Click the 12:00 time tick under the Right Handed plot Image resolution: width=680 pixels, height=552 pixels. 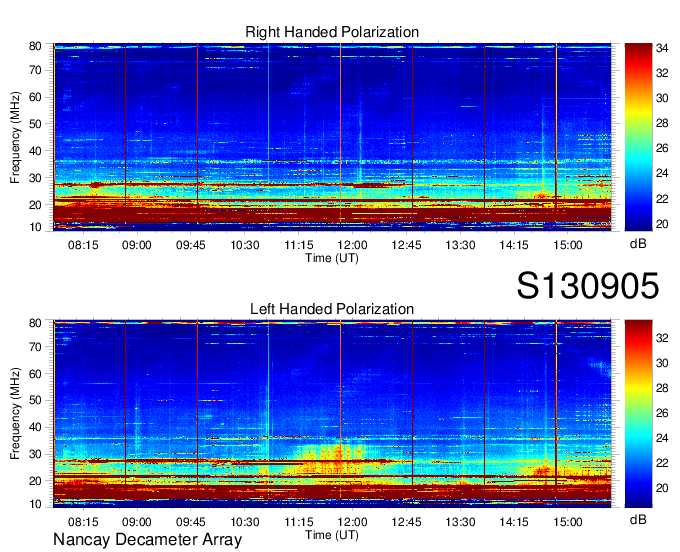[x=353, y=245]
